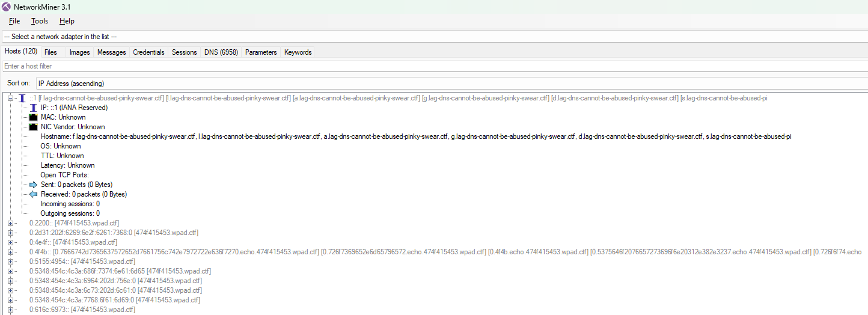Select host 0:5348:454c:4c3a:7768:6f61:6d69:0 row
The height and width of the screenshot is (315, 868).
click(x=114, y=300)
